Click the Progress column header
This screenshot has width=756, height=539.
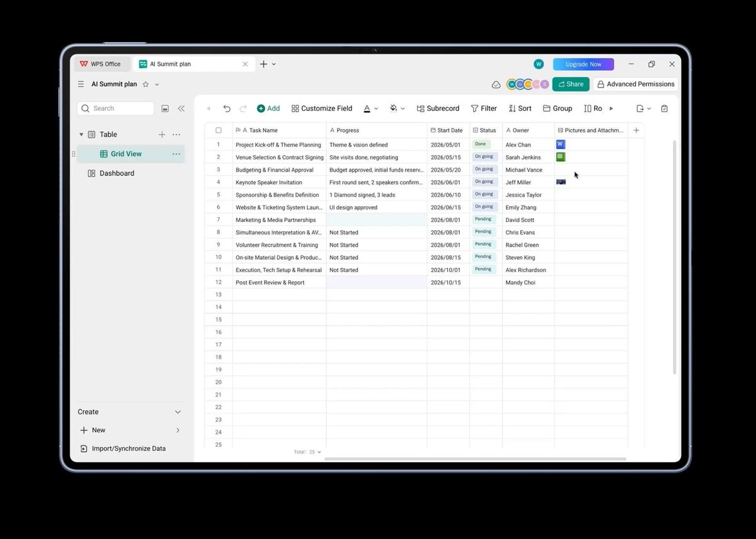377,130
